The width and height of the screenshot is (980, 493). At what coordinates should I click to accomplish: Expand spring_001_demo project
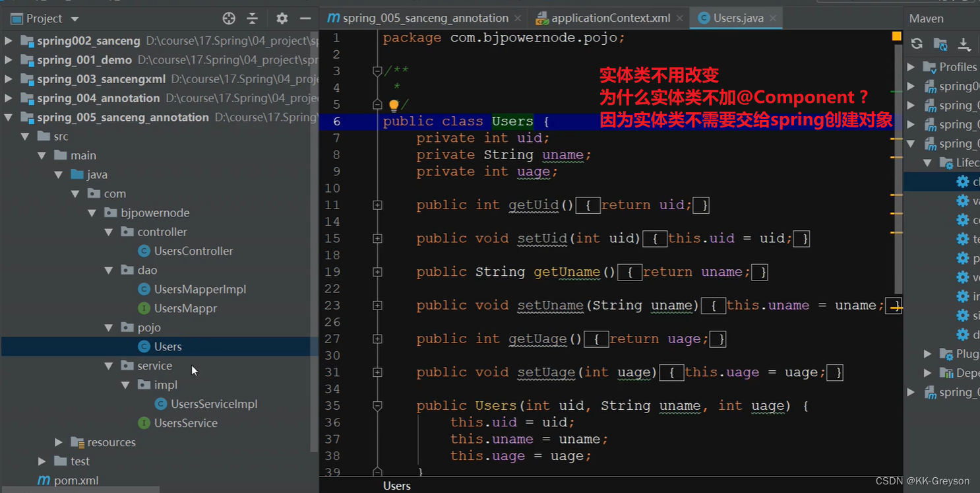pyautogui.click(x=9, y=60)
